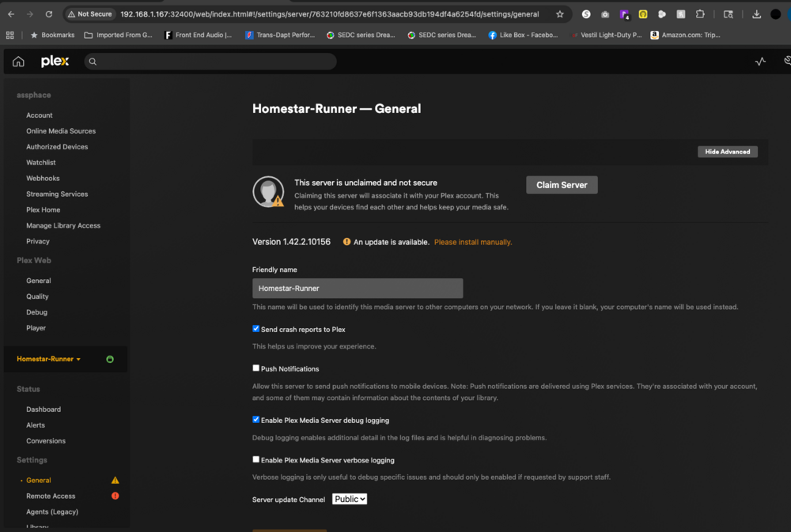Click the yellow warning icon beside Settings General
The height and width of the screenshot is (532, 791).
(115, 480)
